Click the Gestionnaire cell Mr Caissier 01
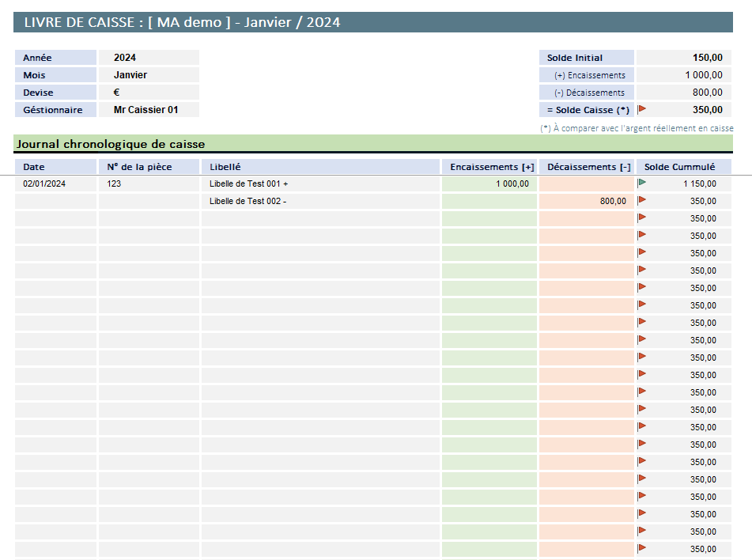This screenshot has width=752, height=560. click(x=149, y=110)
